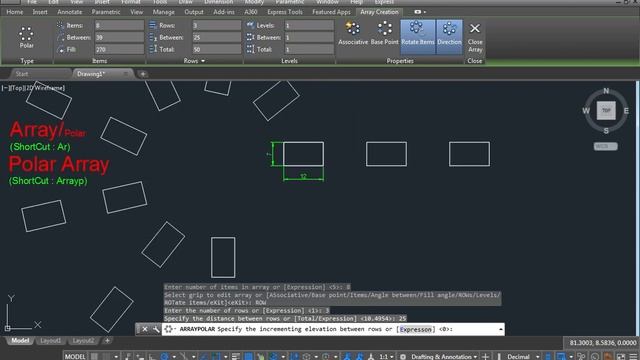This screenshot has height=360, width=640.
Task: Toggle Quick Properties in status bar
Action: pyautogui.click(x=549, y=356)
